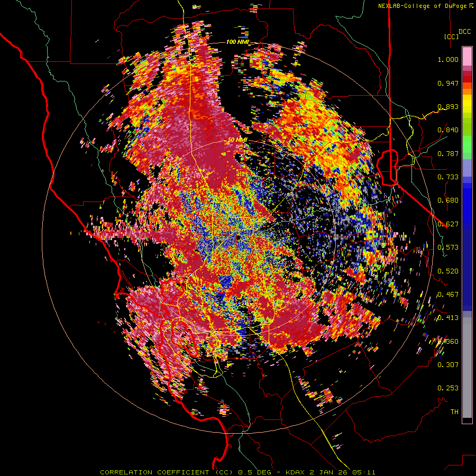Screen dimensions: 476x476
Task: Click the 0.947 legend value
Action: (x=448, y=83)
